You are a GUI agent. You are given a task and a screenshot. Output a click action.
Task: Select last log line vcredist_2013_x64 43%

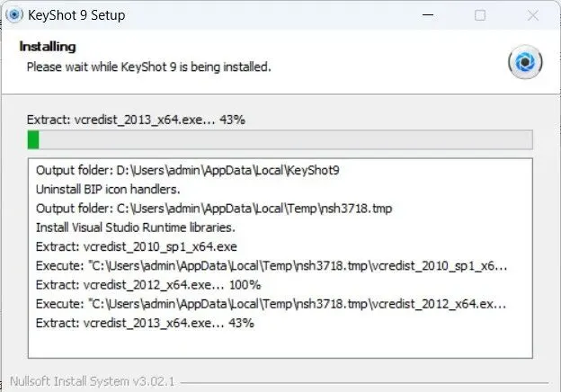(x=145, y=324)
